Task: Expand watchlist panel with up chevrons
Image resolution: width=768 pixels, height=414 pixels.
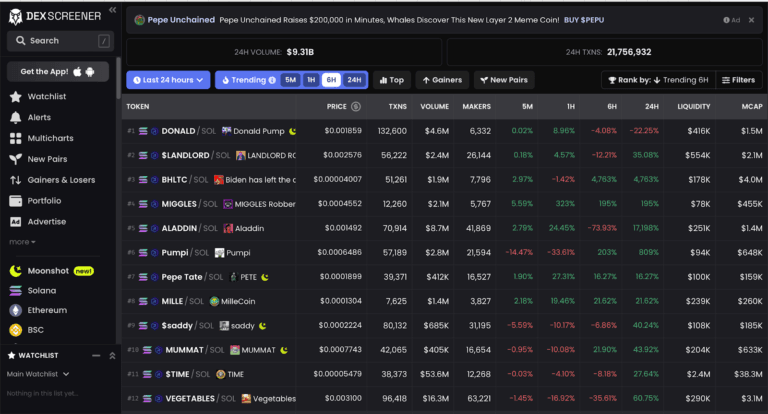Action: [112, 356]
